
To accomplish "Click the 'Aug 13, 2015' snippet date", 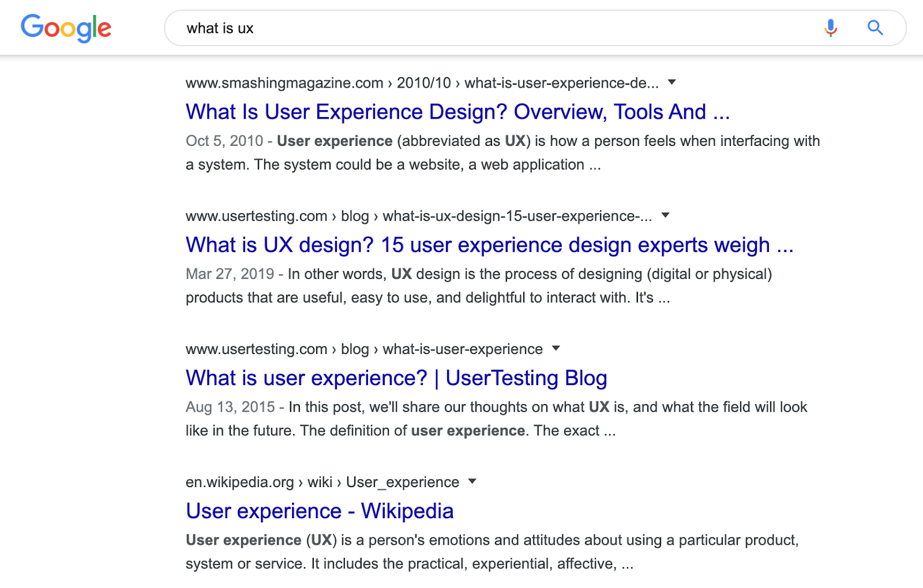I will 230,407.
